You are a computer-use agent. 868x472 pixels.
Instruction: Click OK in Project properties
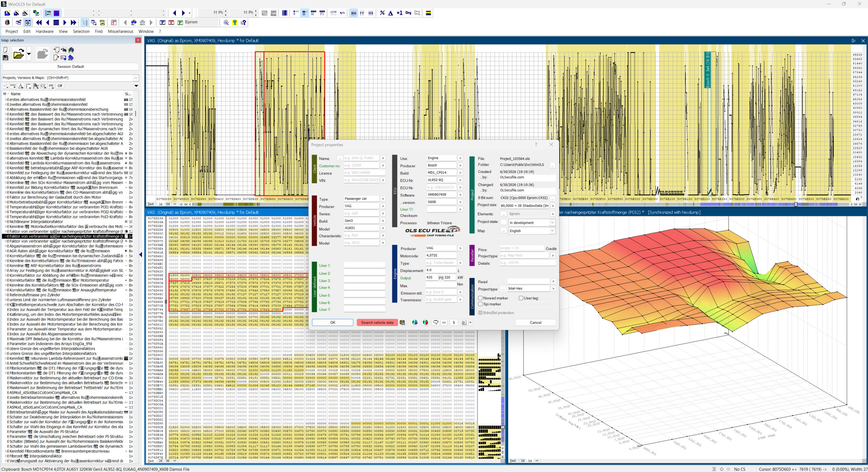click(x=333, y=322)
